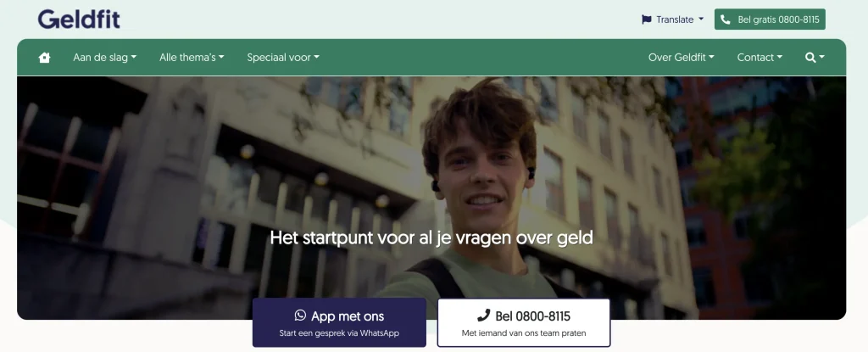Open the Translate language dropdown
Screen dimensions: 868x352
(x=672, y=20)
